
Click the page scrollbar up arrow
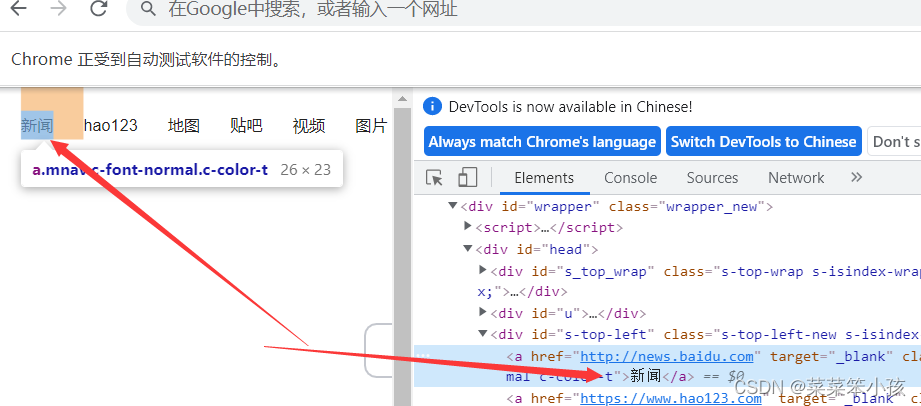[x=402, y=98]
